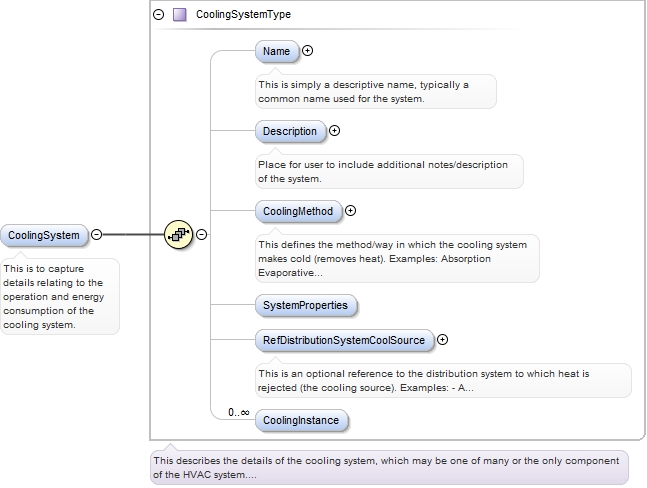Expand the Description element
This screenshot has height=488, width=647.
pyautogui.click(x=334, y=131)
